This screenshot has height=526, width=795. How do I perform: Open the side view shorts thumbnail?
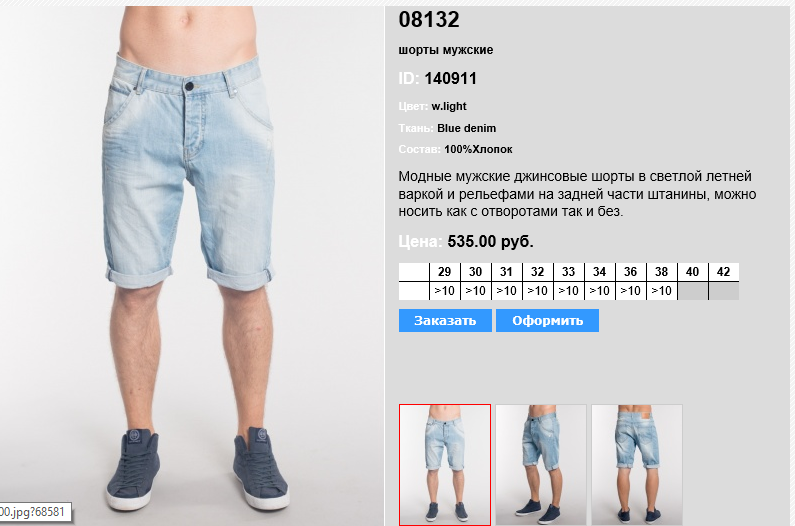point(540,465)
